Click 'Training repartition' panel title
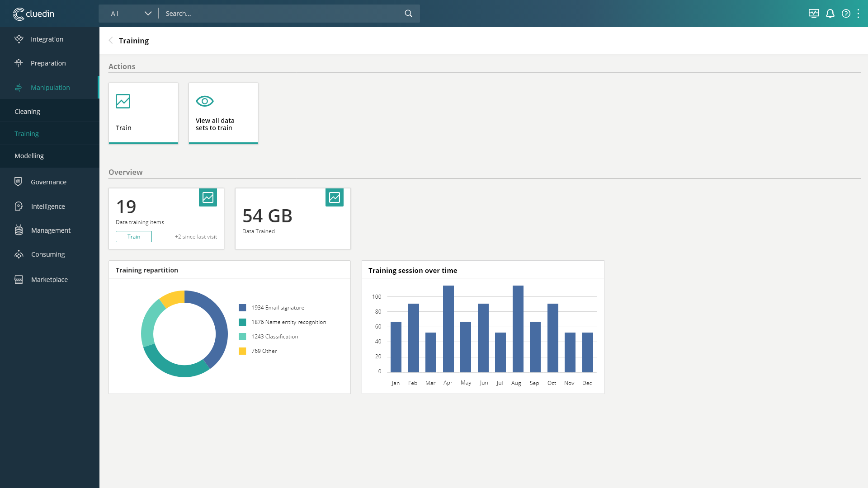This screenshot has width=868, height=488. [147, 270]
